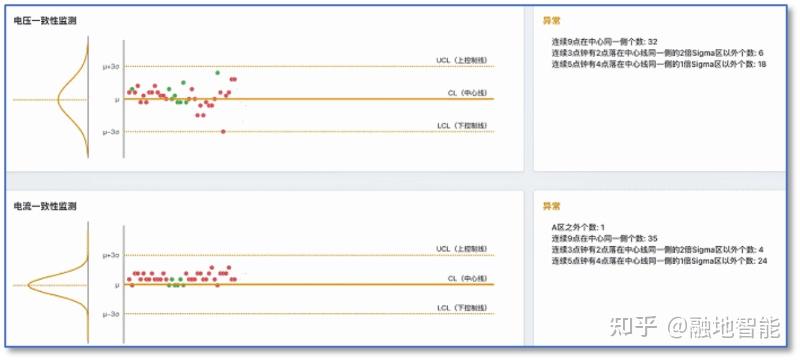
Task: Select the anomaly line ending in count 24
Action: click(659, 261)
